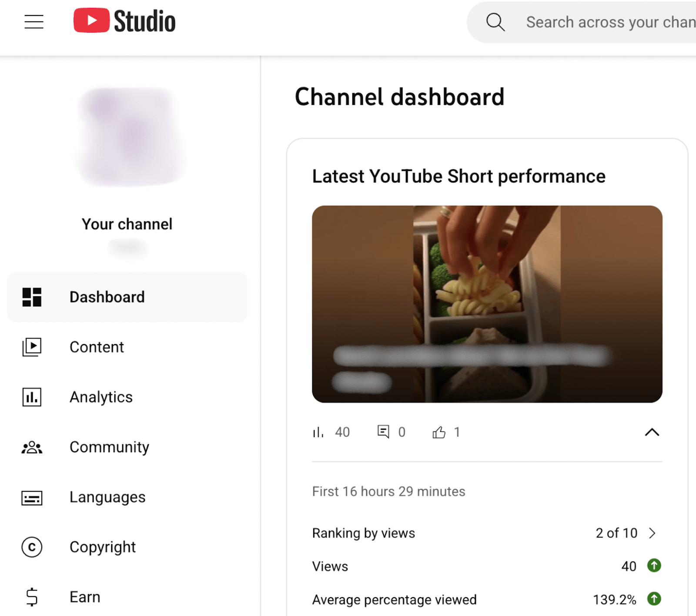Click the Copyright circle-C icon
Screen dimensions: 696x616
click(x=32, y=547)
